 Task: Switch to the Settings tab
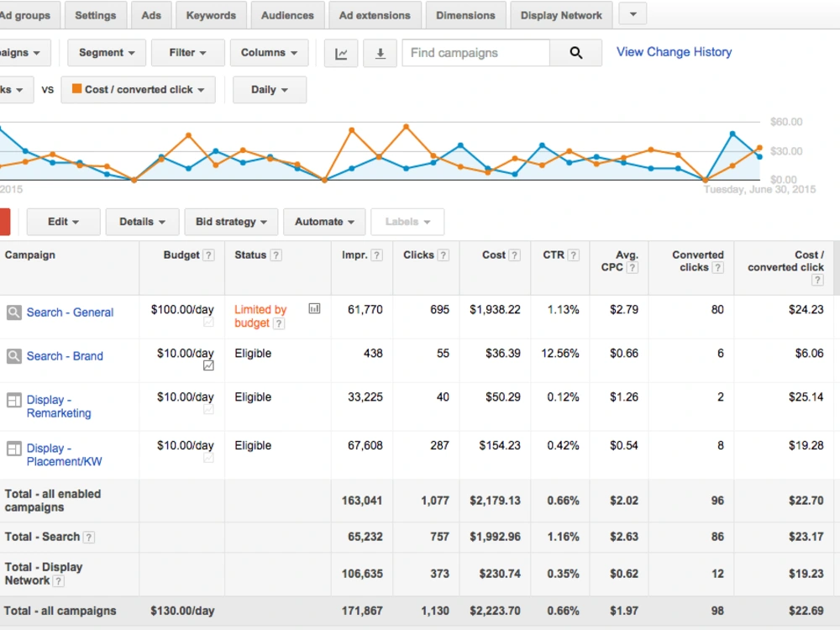pyautogui.click(x=96, y=15)
